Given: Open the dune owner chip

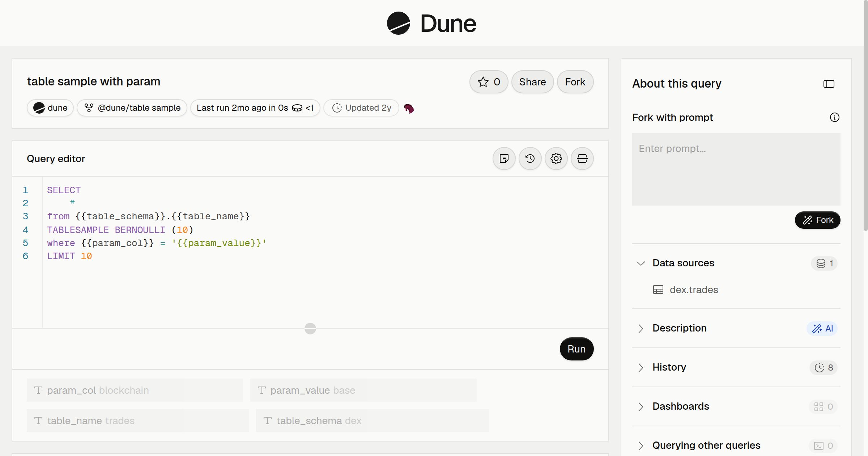Looking at the screenshot, I should point(50,108).
